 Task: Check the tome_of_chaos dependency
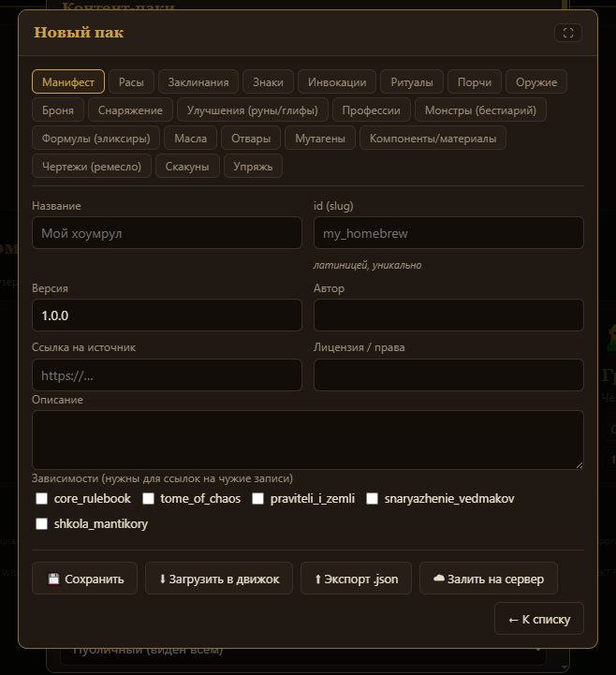pos(148,498)
